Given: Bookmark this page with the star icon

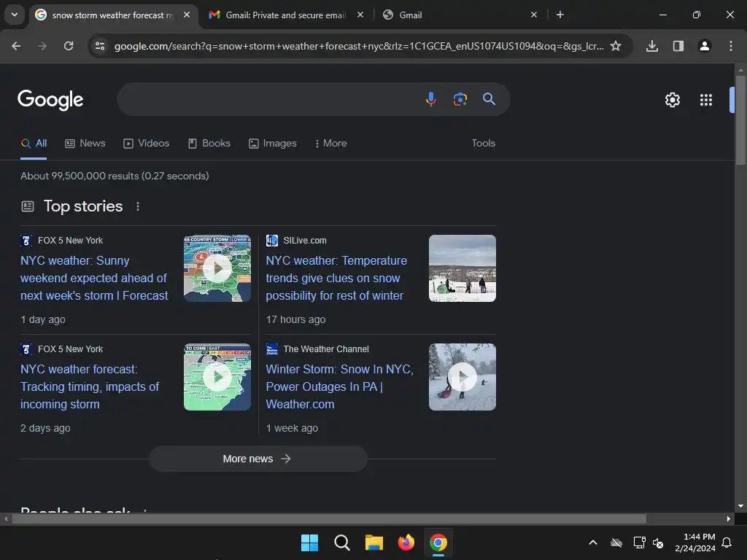Looking at the screenshot, I should (x=616, y=46).
